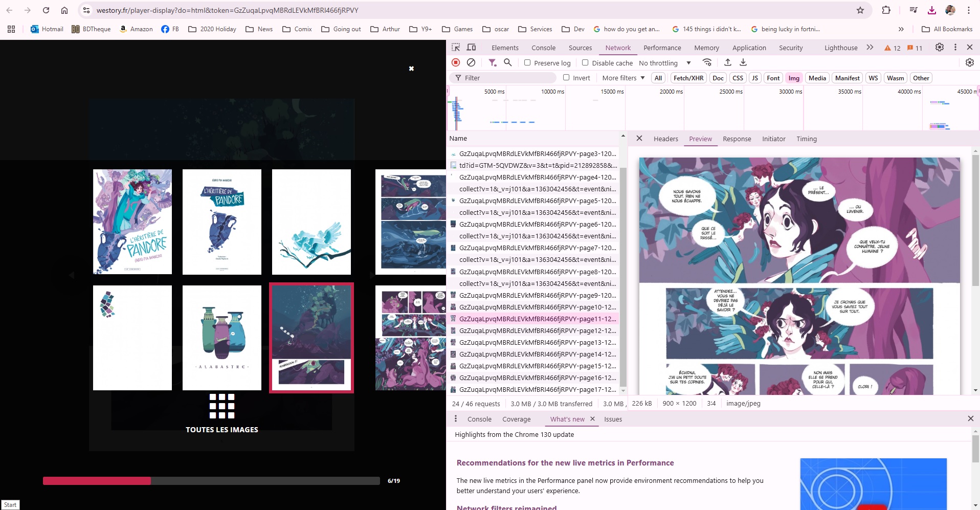Image resolution: width=980 pixels, height=510 pixels.
Task: Open the Response tab of request
Action: coord(737,139)
